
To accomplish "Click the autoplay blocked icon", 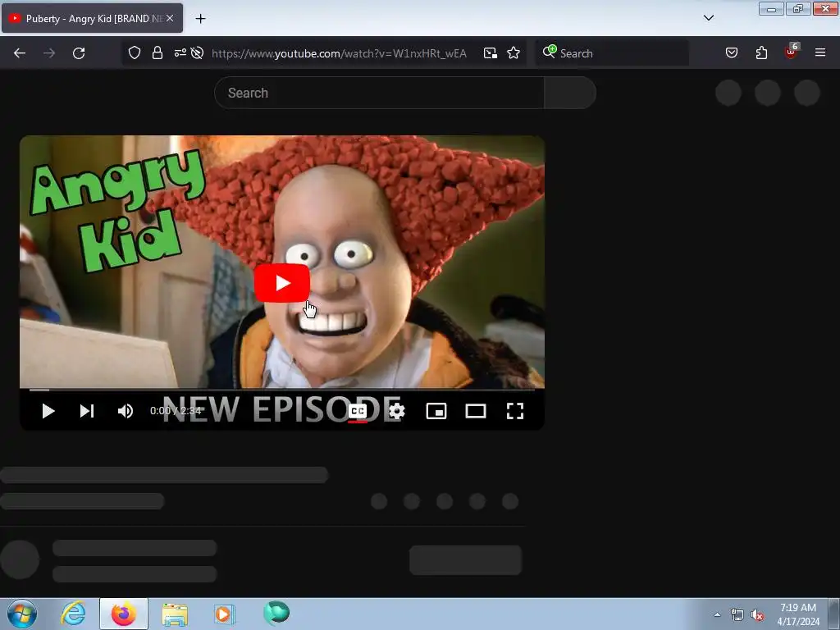I will [x=197, y=52].
